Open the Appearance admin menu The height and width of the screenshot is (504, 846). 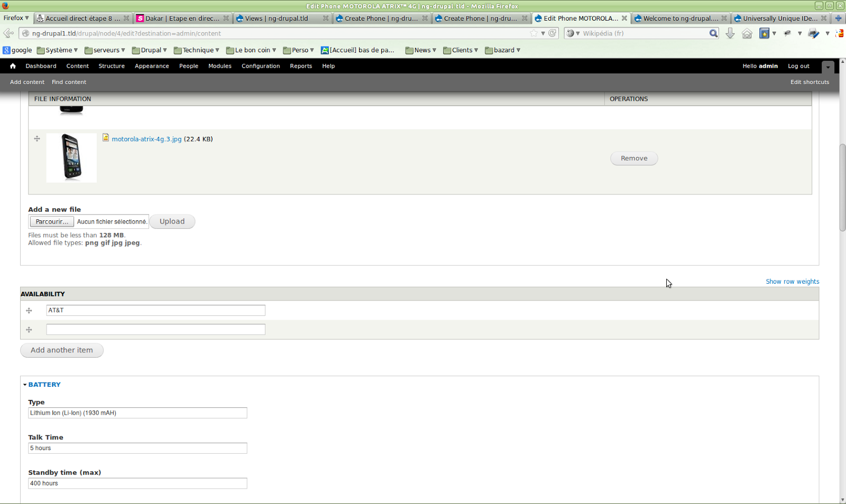pyautogui.click(x=152, y=66)
